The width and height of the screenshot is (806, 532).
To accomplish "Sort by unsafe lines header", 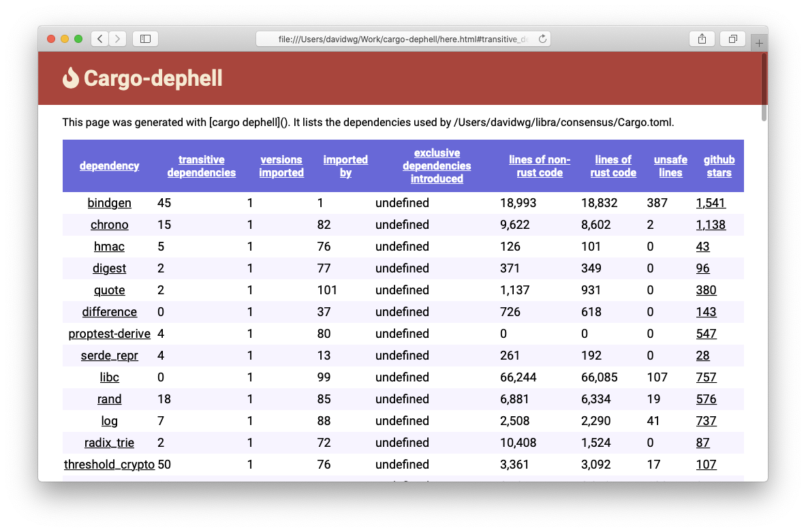I will [671, 166].
